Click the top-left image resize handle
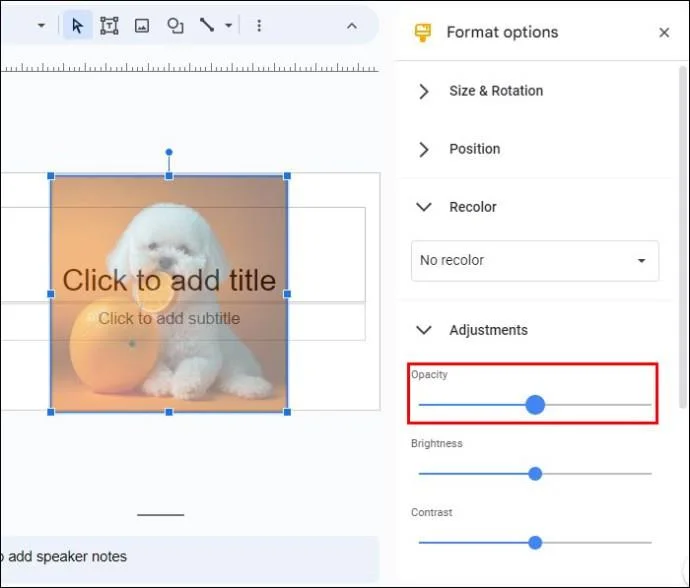 coord(51,176)
